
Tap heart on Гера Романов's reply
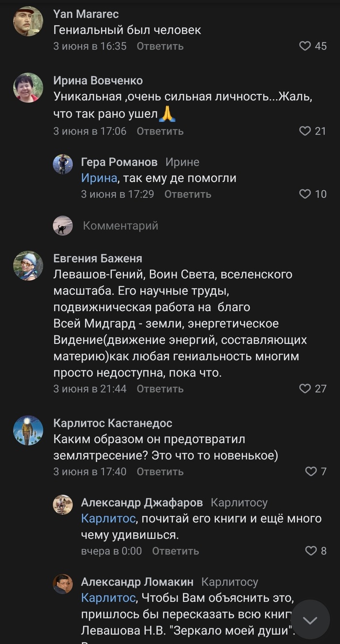coord(305,194)
